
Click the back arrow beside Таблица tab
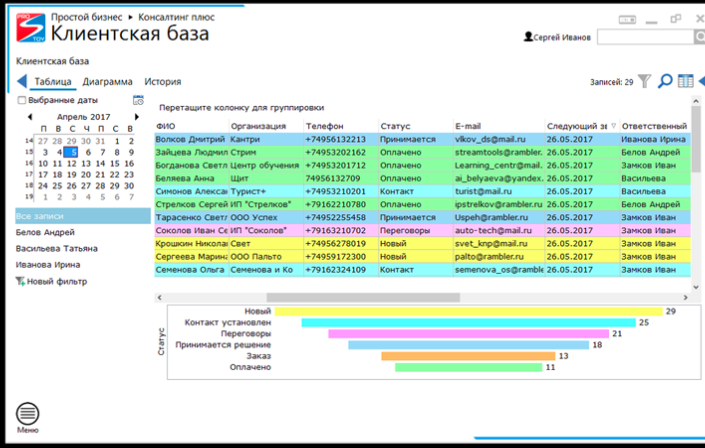[x=22, y=81]
